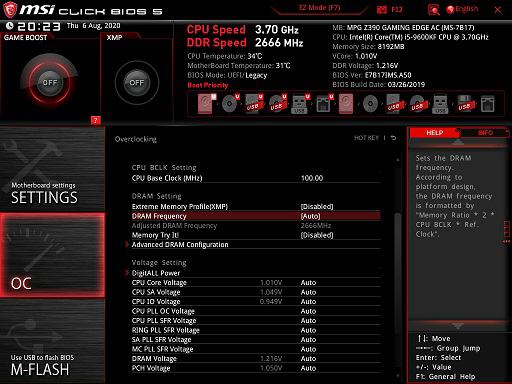
Task: Select the UEFI USB hard disk boot icon
Action: click(x=254, y=104)
